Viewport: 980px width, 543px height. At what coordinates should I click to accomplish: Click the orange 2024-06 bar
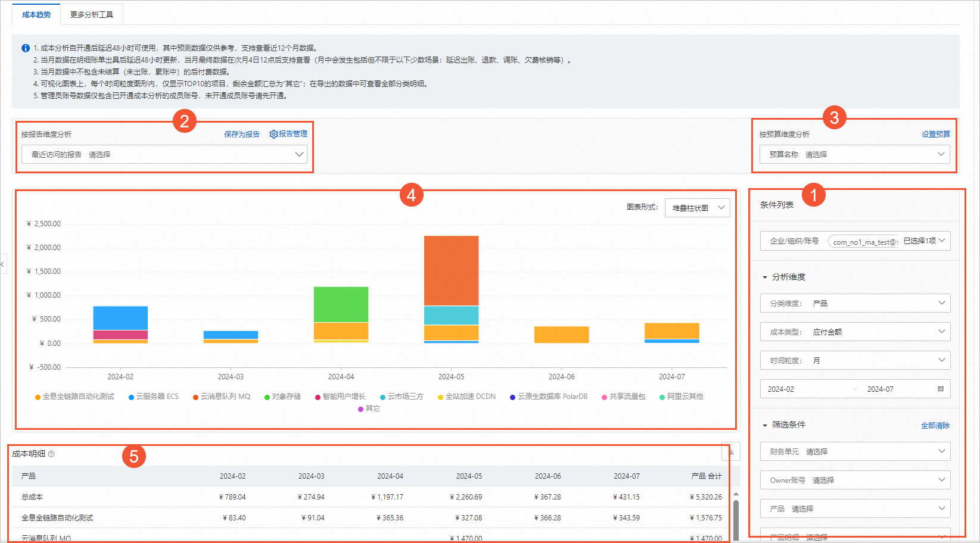[x=561, y=335]
